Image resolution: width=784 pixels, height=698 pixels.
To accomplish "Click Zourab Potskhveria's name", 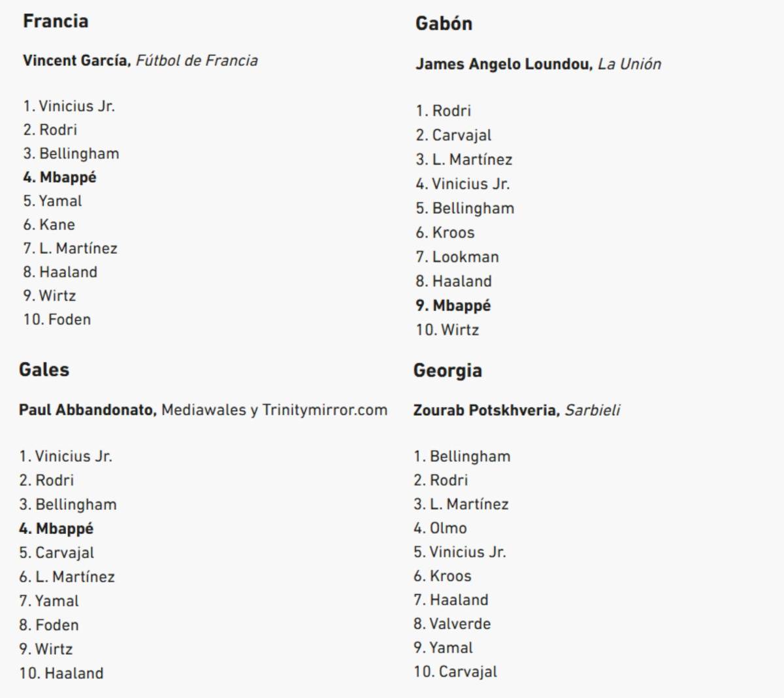I will coord(486,410).
